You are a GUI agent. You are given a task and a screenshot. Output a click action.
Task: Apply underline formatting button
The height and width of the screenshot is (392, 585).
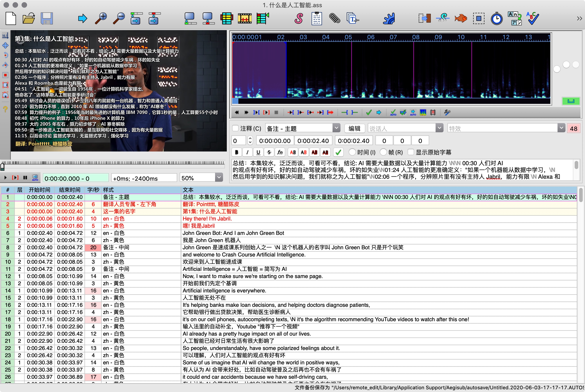[258, 152]
